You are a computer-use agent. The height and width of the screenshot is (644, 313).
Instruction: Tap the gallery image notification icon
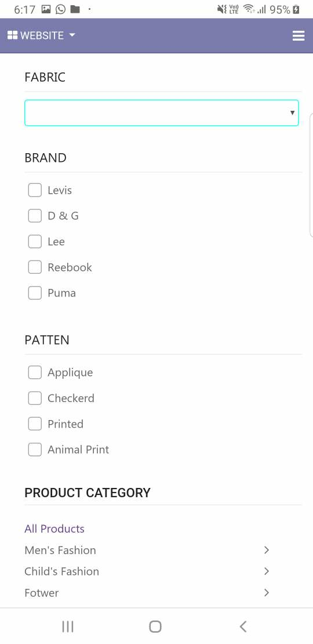pos(46,9)
